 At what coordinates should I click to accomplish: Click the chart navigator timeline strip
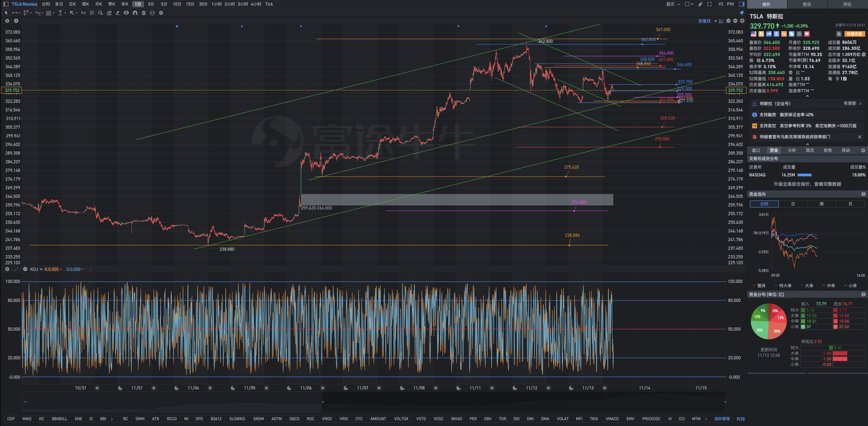pyautogui.click(x=374, y=402)
